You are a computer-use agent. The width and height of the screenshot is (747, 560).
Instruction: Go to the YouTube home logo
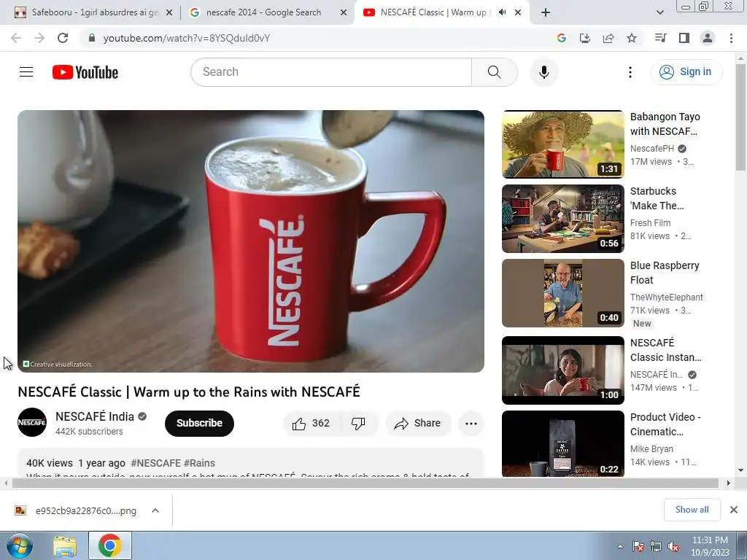tap(85, 72)
